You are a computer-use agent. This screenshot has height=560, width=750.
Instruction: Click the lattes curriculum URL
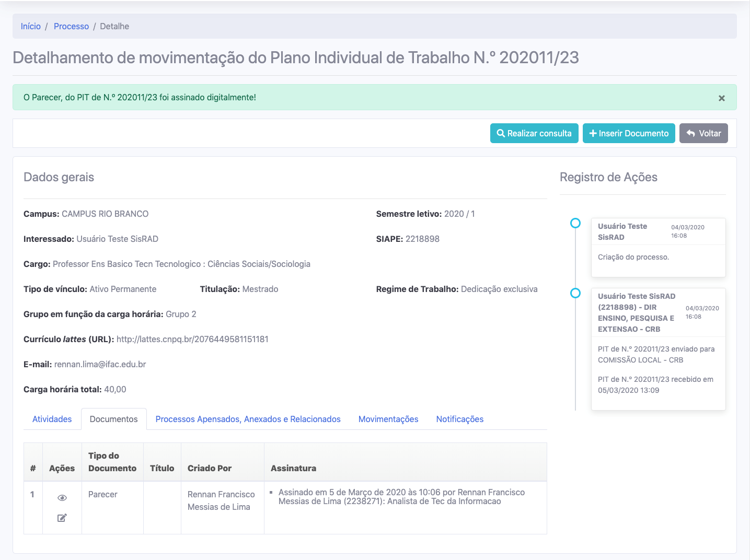coord(192,339)
